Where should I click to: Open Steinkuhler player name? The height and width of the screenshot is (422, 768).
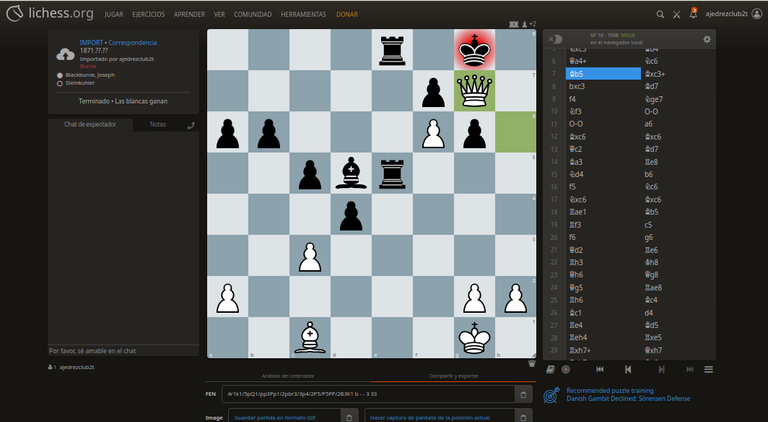80,83
